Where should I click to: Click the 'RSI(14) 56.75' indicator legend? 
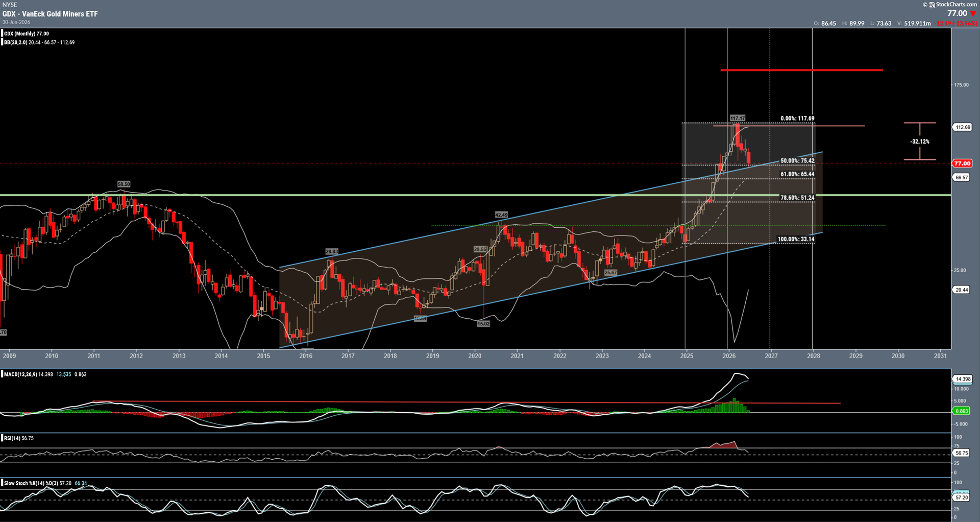click(x=19, y=438)
